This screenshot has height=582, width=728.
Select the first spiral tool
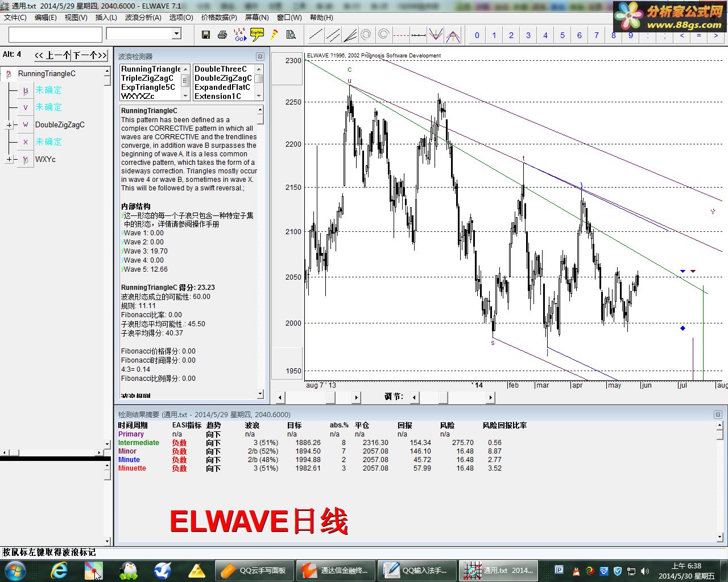pos(367,35)
